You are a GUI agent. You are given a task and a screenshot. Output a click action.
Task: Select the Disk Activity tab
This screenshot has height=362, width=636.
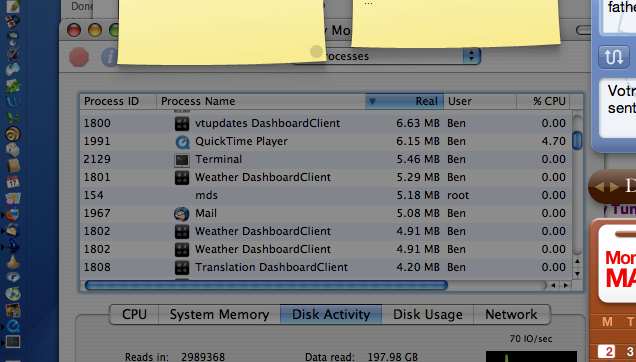pos(331,315)
